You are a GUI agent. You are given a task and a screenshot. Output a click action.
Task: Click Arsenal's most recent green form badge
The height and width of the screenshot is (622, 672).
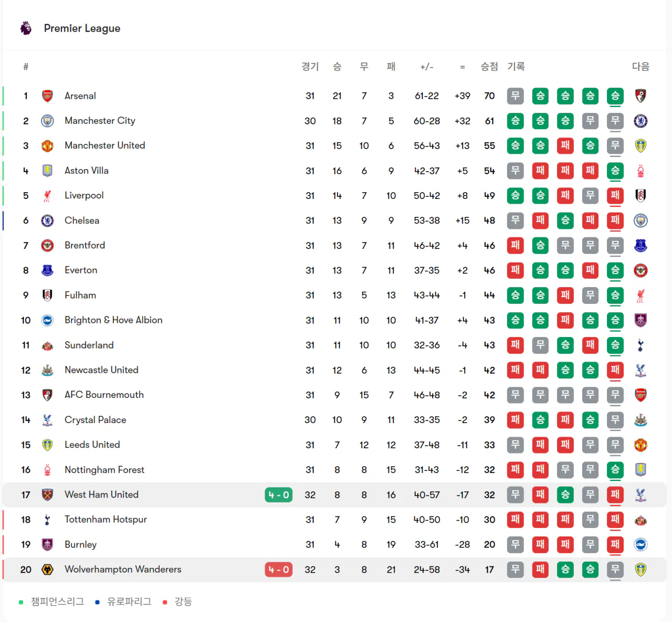pos(615,96)
